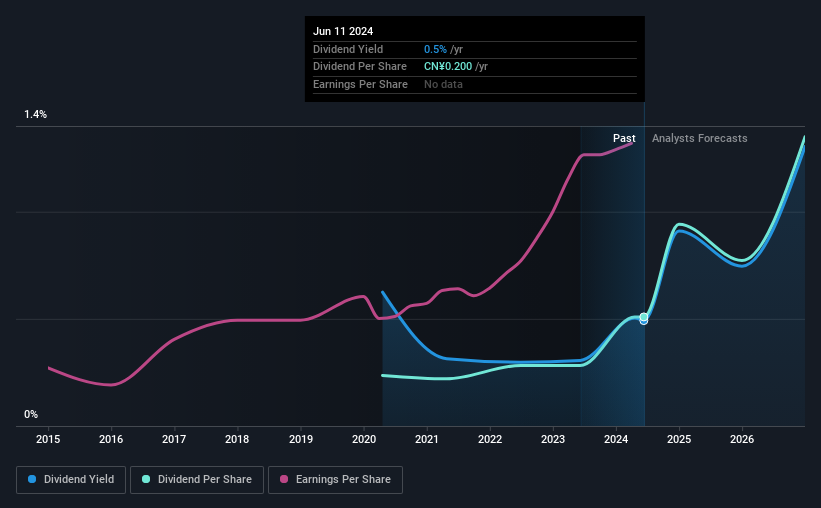Click the teal Dividend Per Share legend dot
821x508 pixels.
pyautogui.click(x=146, y=479)
